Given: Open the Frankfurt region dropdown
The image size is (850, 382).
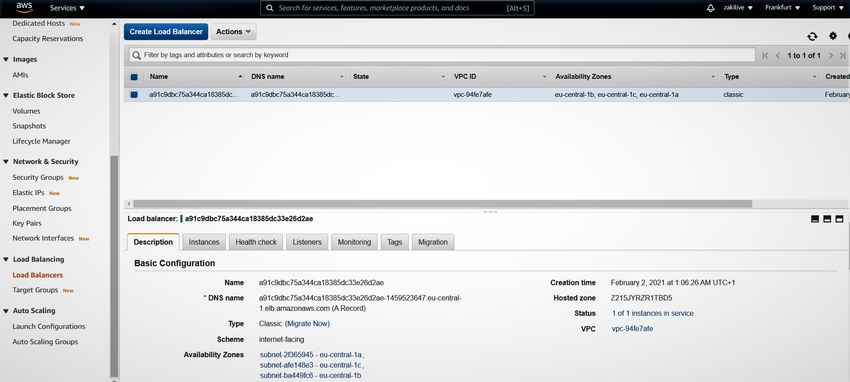Looking at the screenshot, I should (783, 8).
